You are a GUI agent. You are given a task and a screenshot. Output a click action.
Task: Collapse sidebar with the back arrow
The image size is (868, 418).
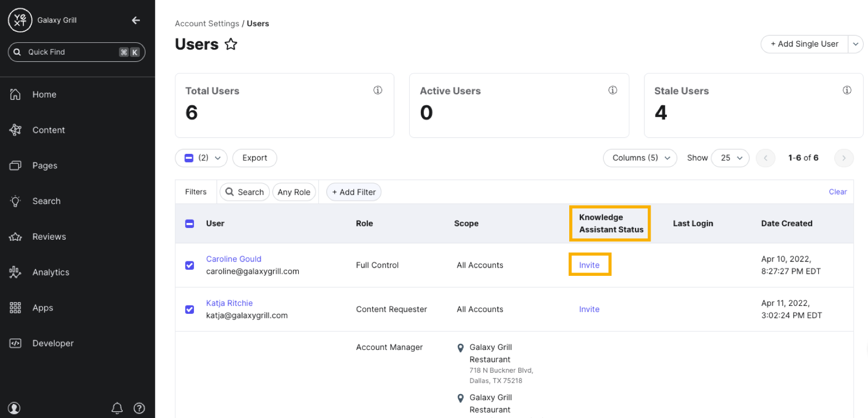click(135, 20)
